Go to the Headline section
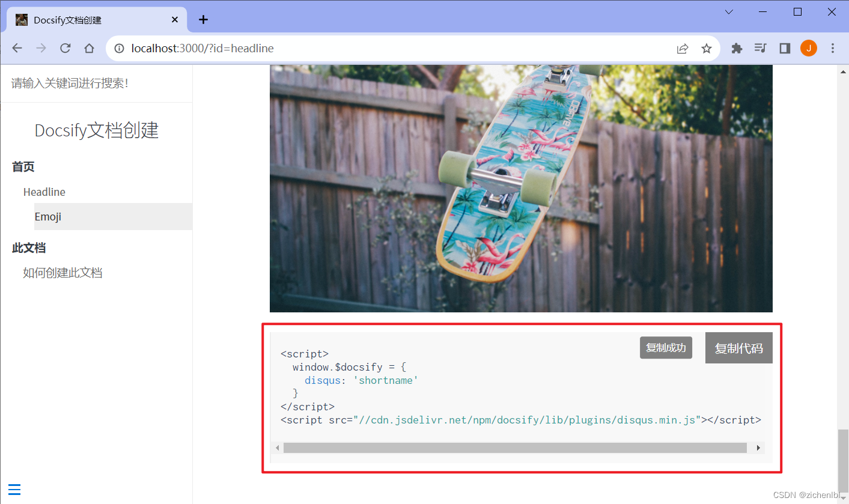Image resolution: width=849 pixels, height=504 pixels. 44,192
